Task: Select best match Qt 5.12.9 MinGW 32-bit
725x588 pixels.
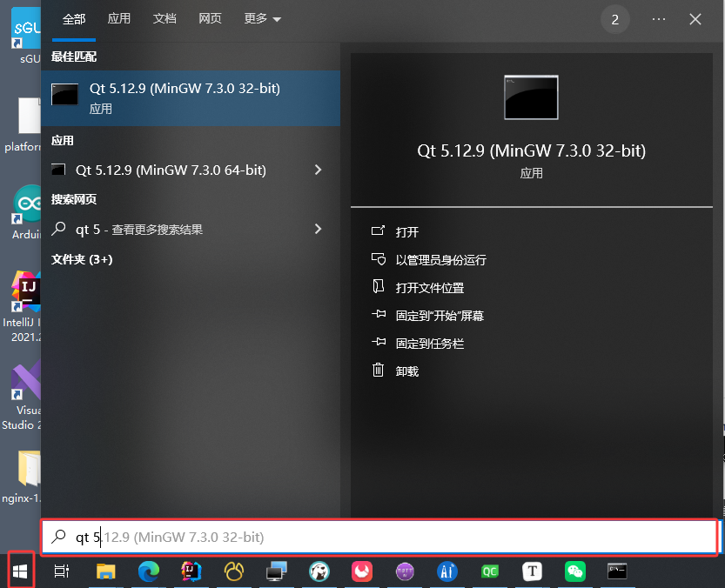Action: (x=191, y=98)
